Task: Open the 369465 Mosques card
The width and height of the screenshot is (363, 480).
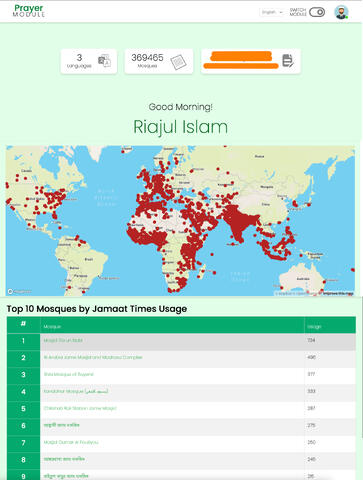Action: point(159,61)
